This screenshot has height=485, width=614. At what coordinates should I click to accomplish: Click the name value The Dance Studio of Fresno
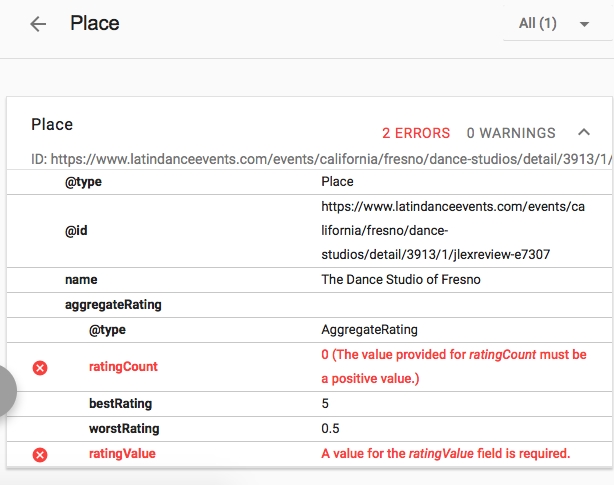[x=400, y=280]
